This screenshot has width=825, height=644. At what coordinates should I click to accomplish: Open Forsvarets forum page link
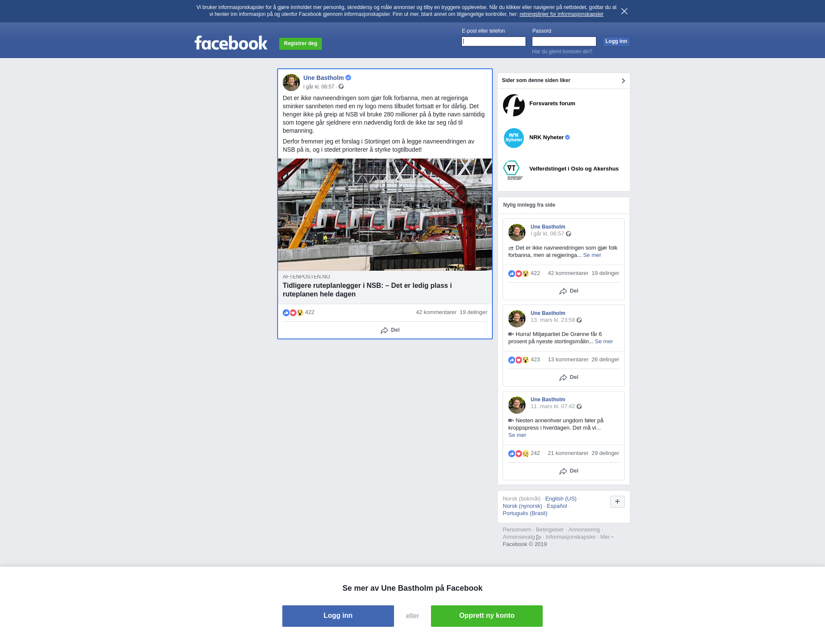coord(552,104)
